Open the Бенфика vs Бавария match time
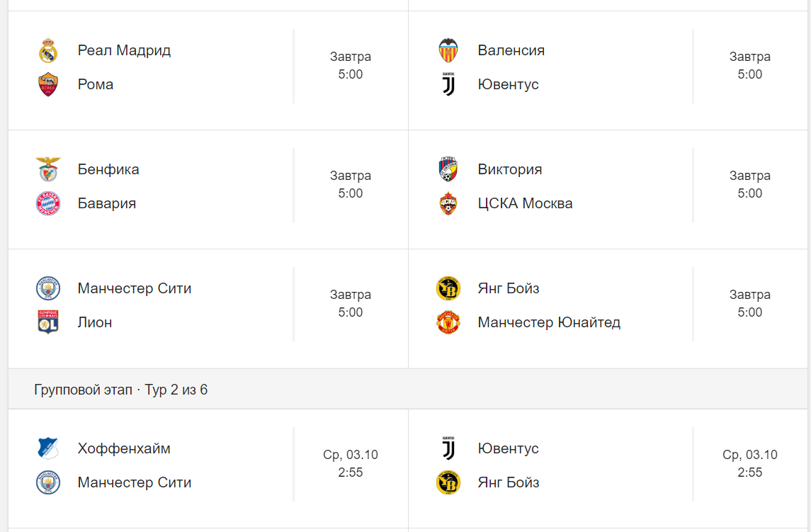Screen dimensions: 811x532 pos(351,184)
